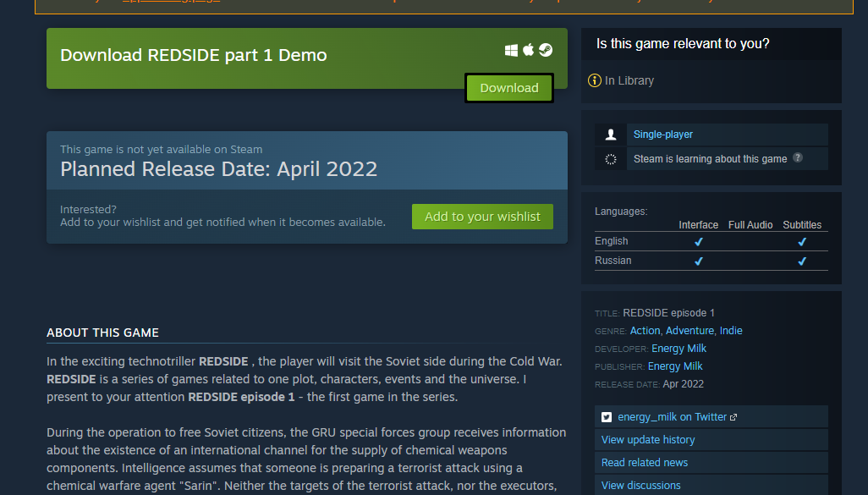Click the In Library info icon

tap(595, 81)
